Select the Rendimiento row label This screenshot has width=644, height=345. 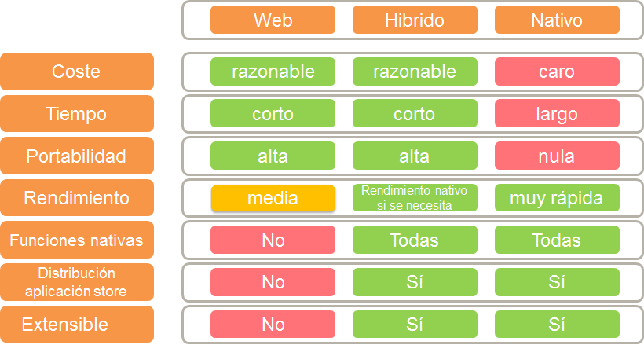(76, 198)
